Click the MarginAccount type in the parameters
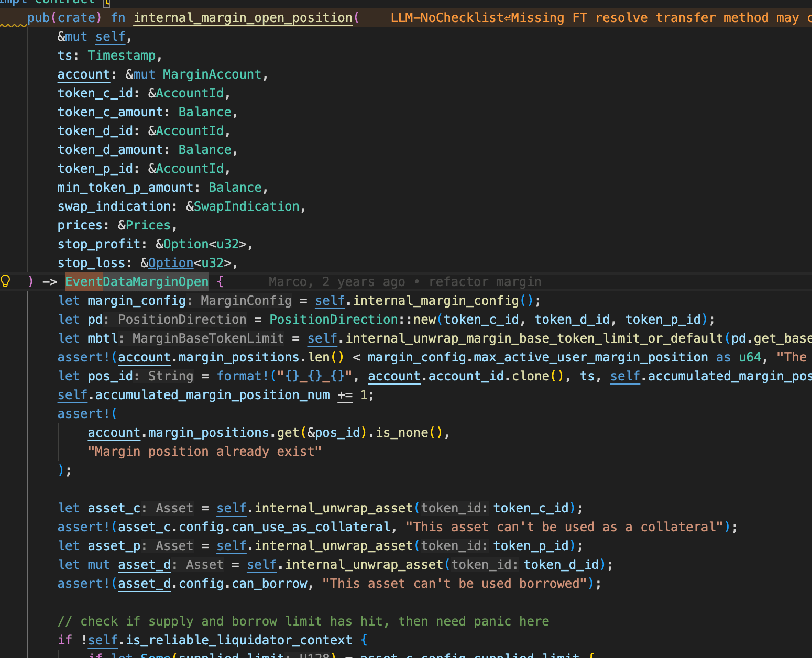The height and width of the screenshot is (658, 812). click(212, 74)
